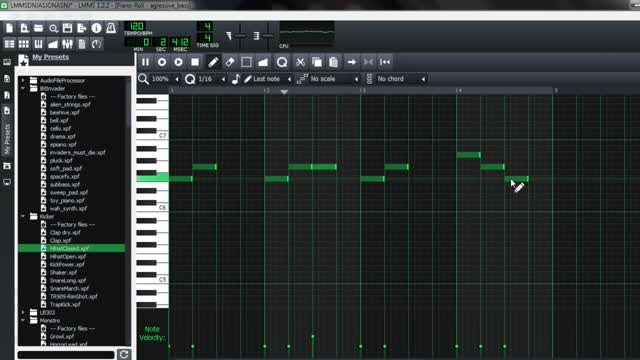Select the rectangular select mode tool
Viewport: 640px width, 360px height.
246,62
